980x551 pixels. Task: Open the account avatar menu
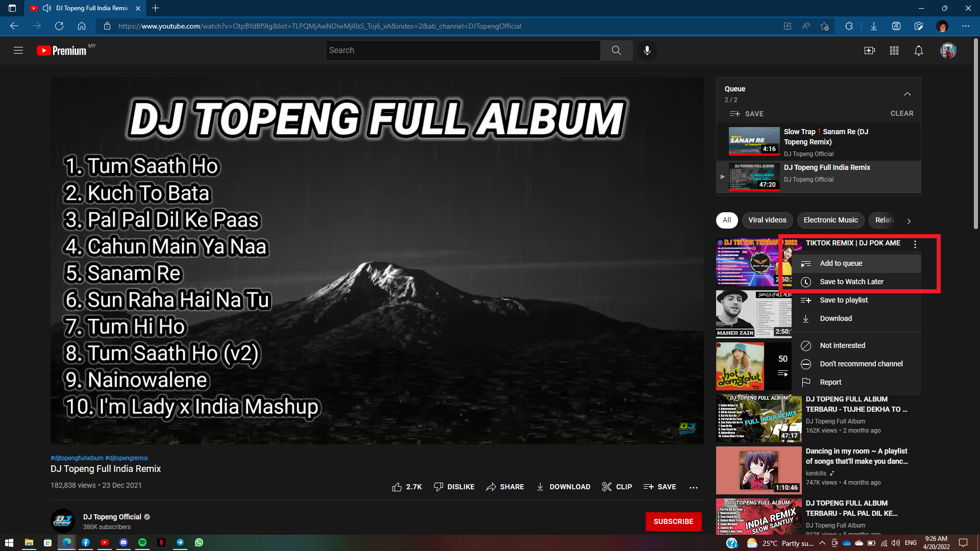click(948, 51)
